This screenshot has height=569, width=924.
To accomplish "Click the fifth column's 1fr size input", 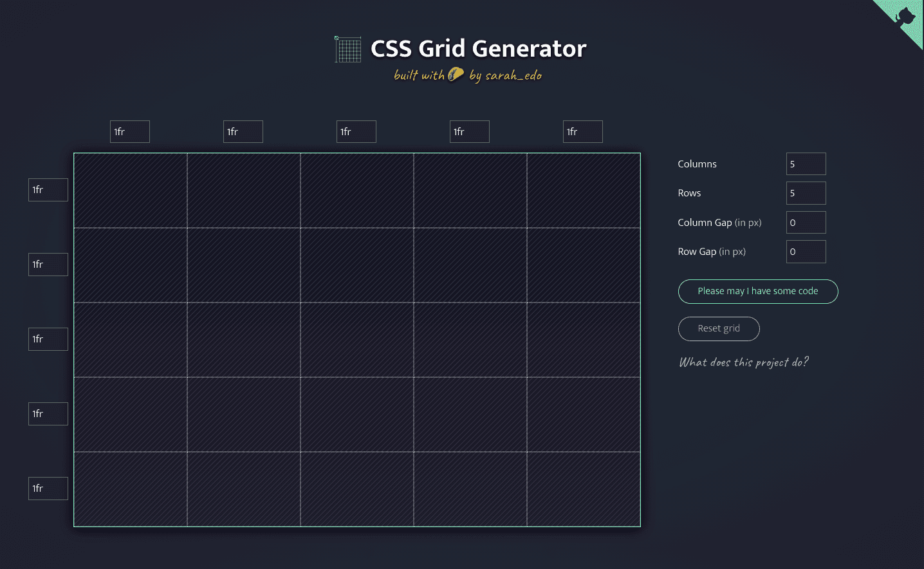I will (x=583, y=131).
